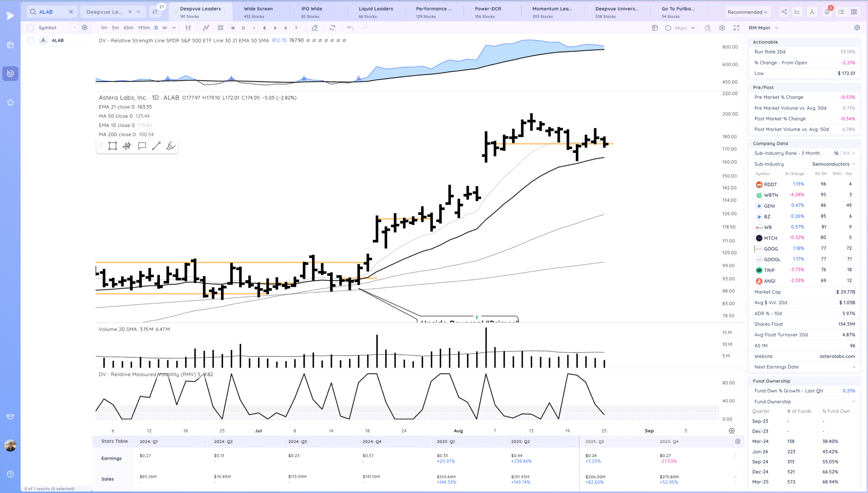Click the RDDT symbol row
The image size is (868, 493).
tap(804, 184)
